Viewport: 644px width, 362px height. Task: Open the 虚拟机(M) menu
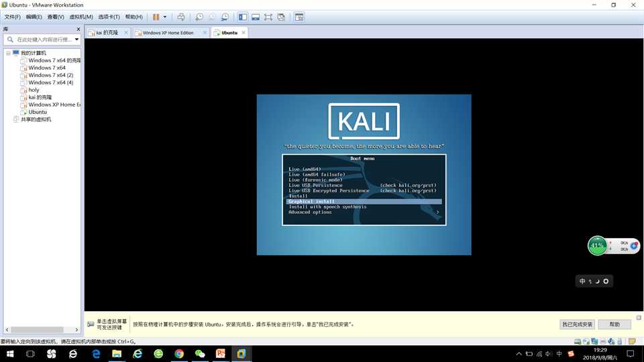click(81, 17)
